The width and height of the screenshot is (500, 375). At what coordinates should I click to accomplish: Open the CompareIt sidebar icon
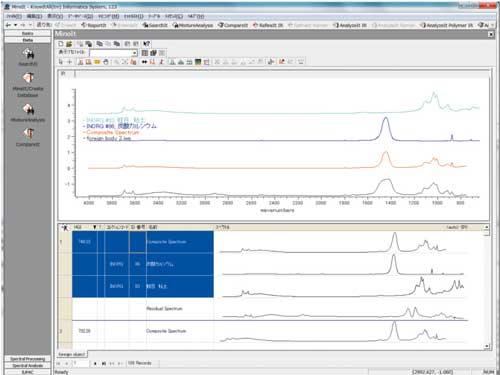[x=28, y=138]
